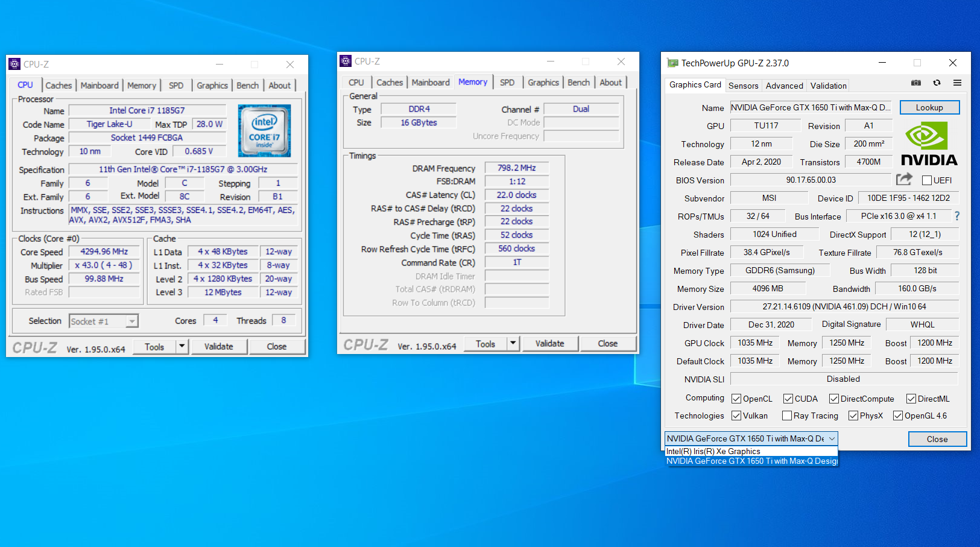This screenshot has width=980, height=547.
Task: Open Tools dropdown arrow in Memory window
Action: click(x=513, y=343)
